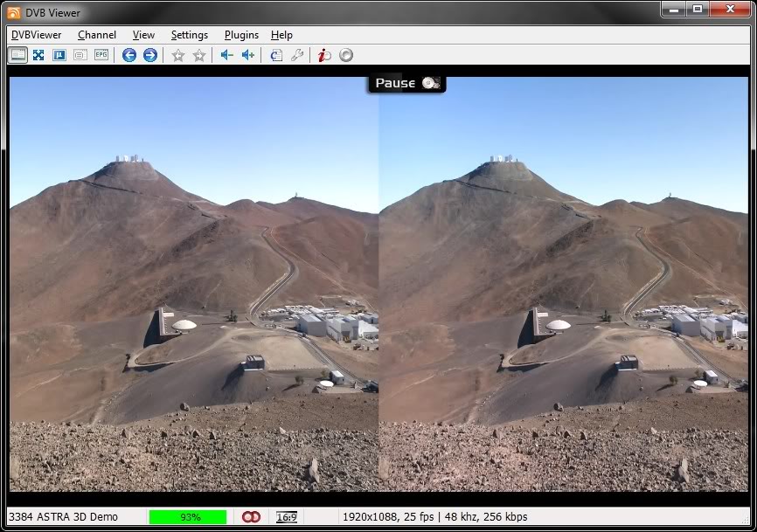
Task: Open the Plugins menu
Action: click(241, 35)
